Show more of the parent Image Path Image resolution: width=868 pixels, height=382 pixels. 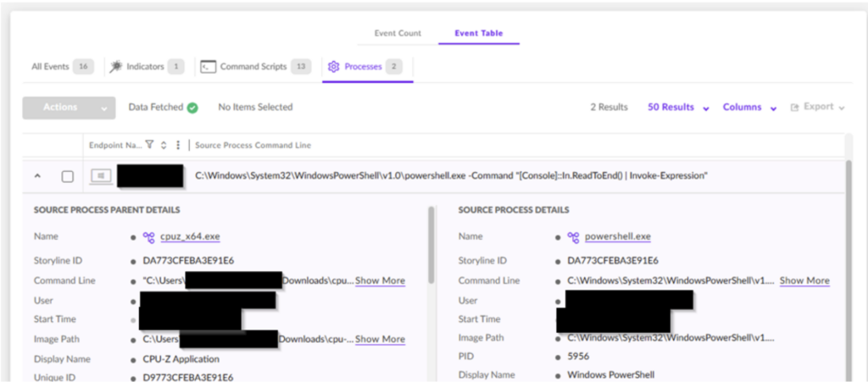[x=380, y=339]
